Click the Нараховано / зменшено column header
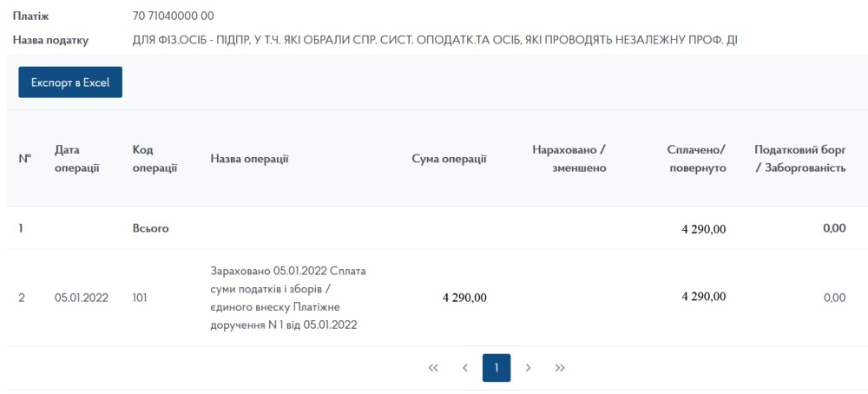Screen dimensions: 868x394 [x=569, y=159]
